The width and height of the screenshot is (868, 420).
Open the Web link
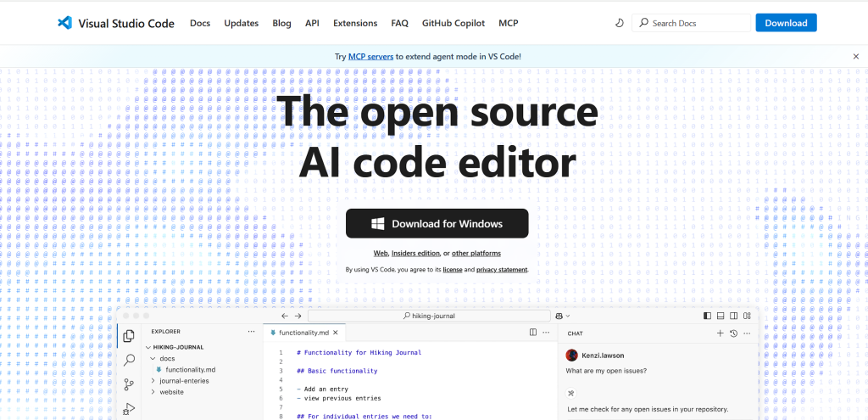tap(381, 253)
